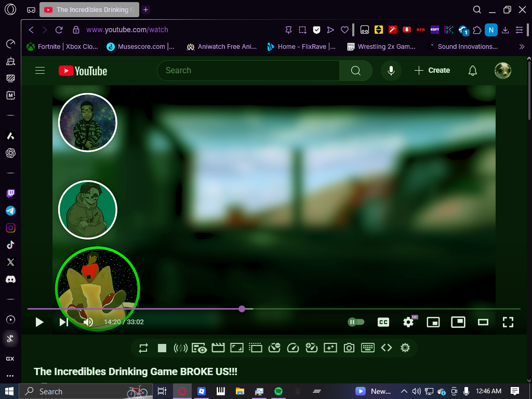This screenshot has width=532, height=399.
Task: Click the Opera snapshot dashed square icon
Action: click(302, 30)
